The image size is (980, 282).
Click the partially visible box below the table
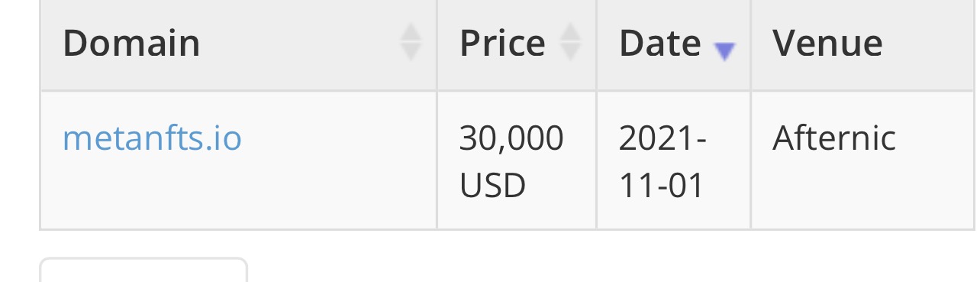(143, 271)
